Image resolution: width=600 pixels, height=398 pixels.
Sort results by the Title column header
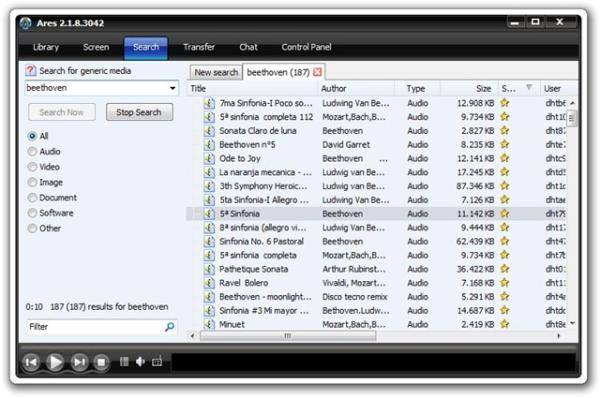click(x=253, y=88)
